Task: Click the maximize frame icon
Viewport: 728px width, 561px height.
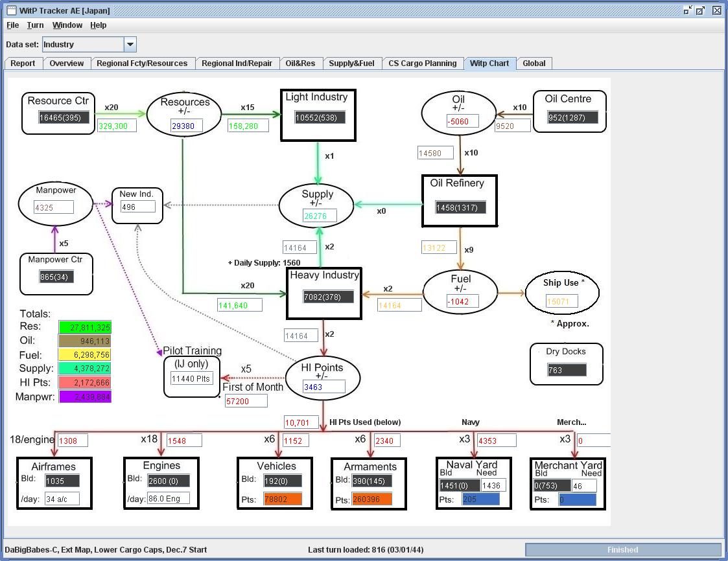Action: click(700, 10)
